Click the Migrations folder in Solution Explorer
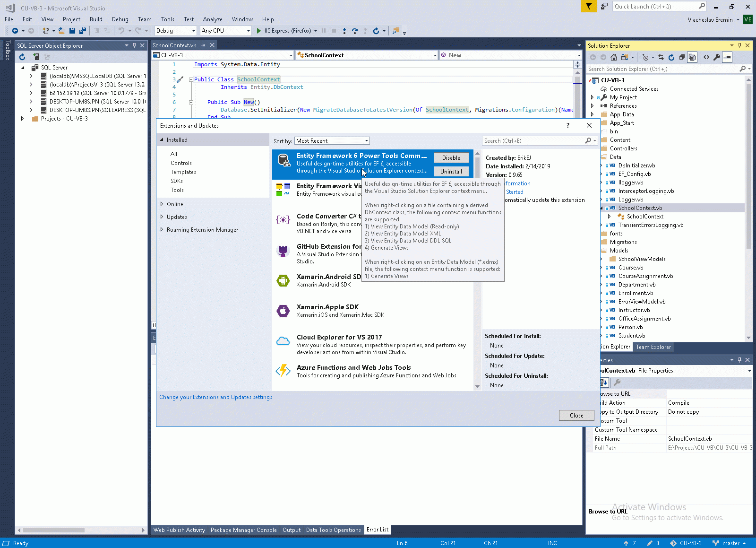This screenshot has width=756, height=548. point(623,242)
